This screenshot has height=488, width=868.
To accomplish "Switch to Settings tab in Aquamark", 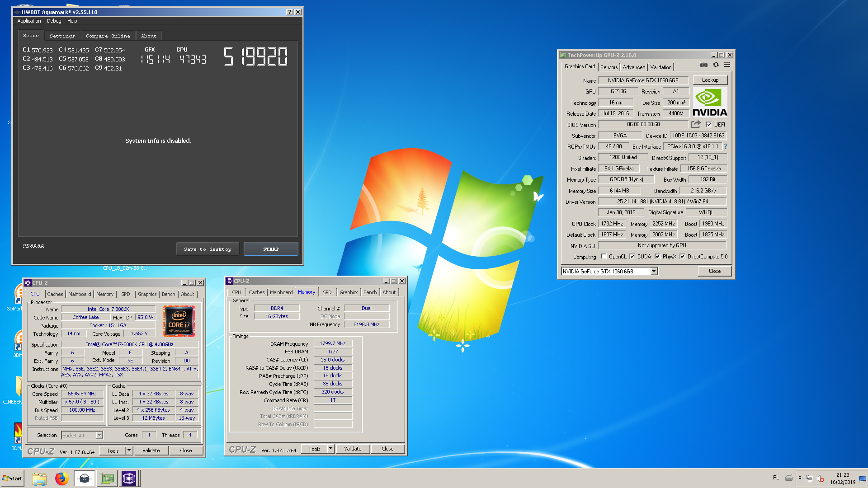I will 62,36.
